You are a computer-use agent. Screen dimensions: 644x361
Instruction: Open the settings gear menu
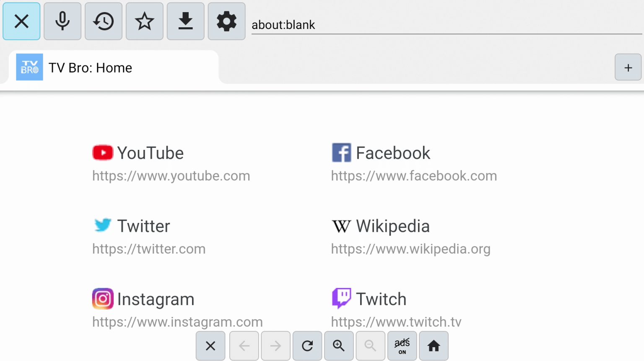(226, 21)
